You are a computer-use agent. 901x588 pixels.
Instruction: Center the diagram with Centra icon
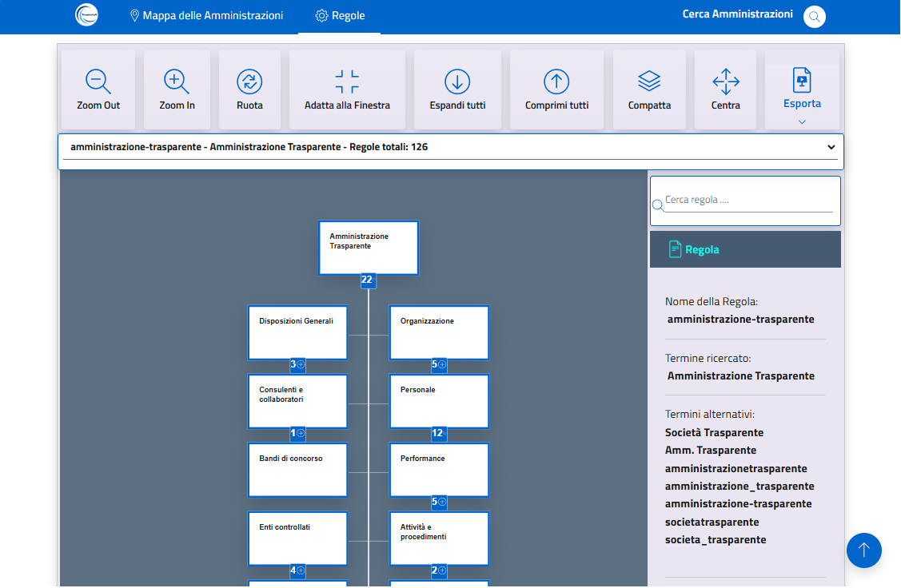pyautogui.click(x=726, y=81)
